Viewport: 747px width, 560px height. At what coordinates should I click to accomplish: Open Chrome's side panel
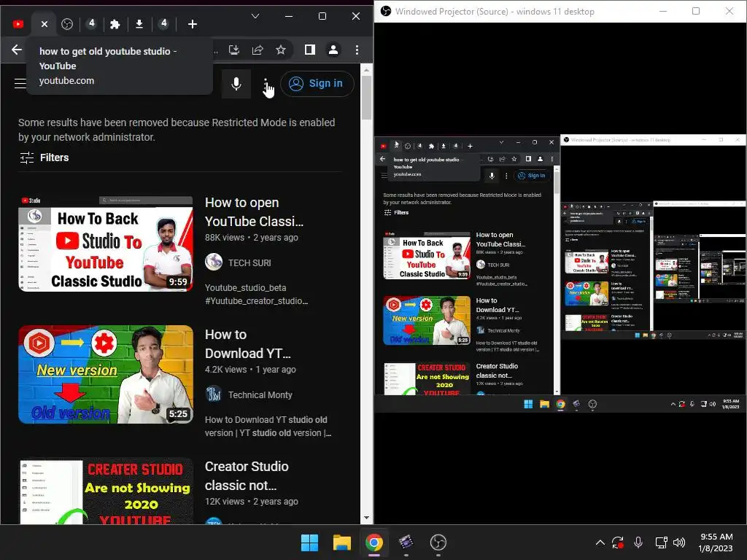(309, 50)
